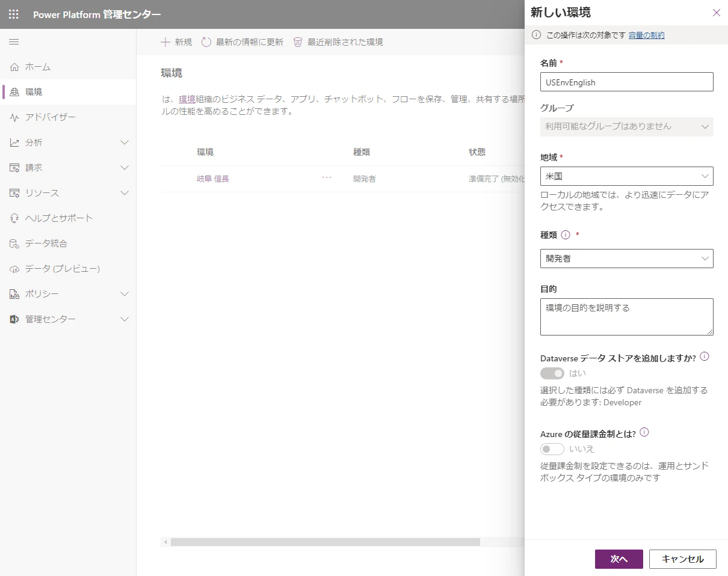The width and height of the screenshot is (728, 576).
Task: Click the 環境 link in the description
Action: tap(187, 99)
